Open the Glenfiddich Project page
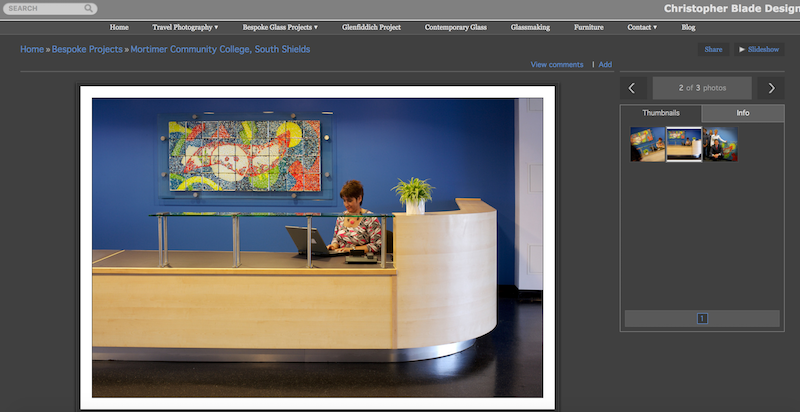The height and width of the screenshot is (412, 800). point(371,27)
